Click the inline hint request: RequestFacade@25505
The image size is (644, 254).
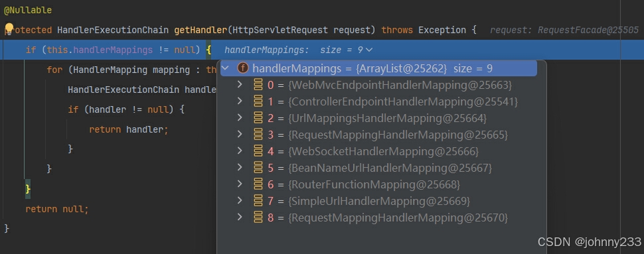564,30
